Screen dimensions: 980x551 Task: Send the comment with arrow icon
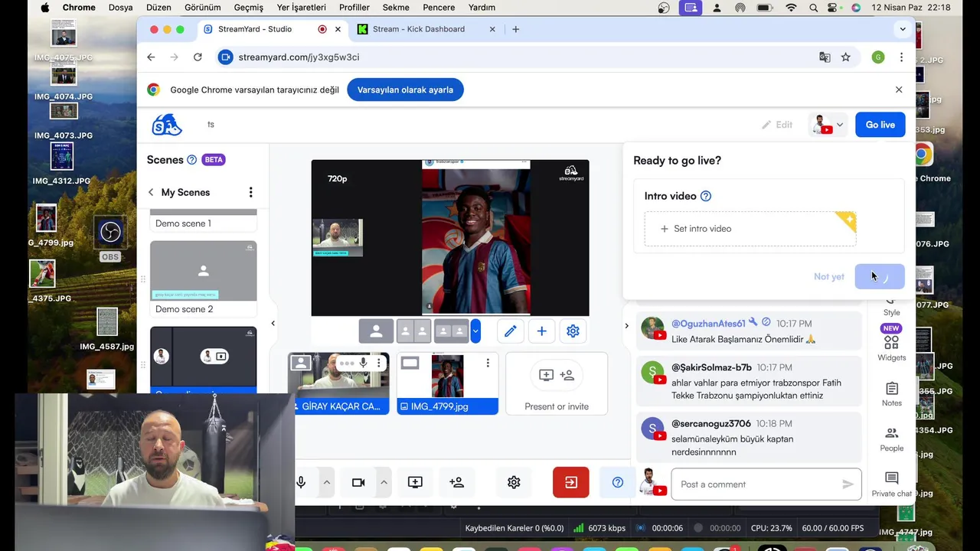click(x=848, y=484)
